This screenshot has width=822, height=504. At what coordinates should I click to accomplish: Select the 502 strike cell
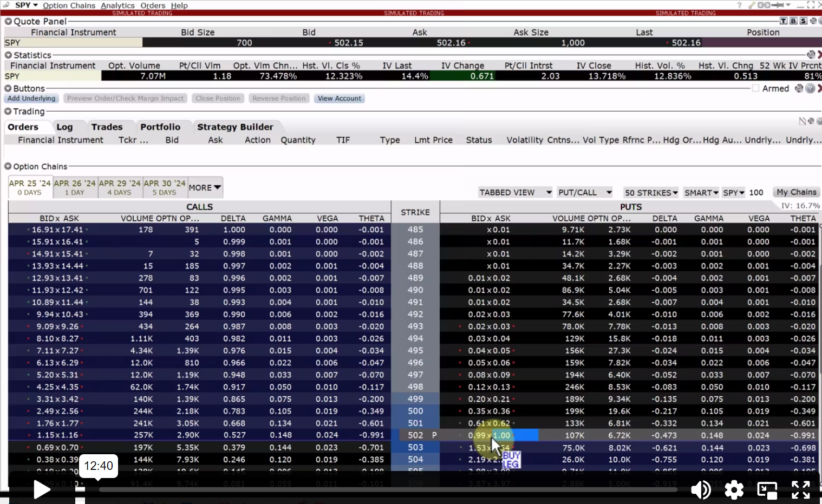[415, 435]
